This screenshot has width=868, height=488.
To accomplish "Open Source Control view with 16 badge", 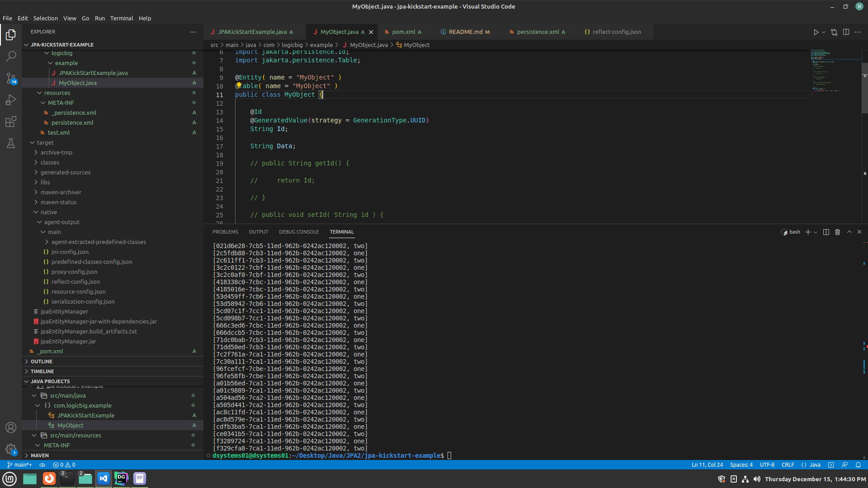I will [x=11, y=78].
